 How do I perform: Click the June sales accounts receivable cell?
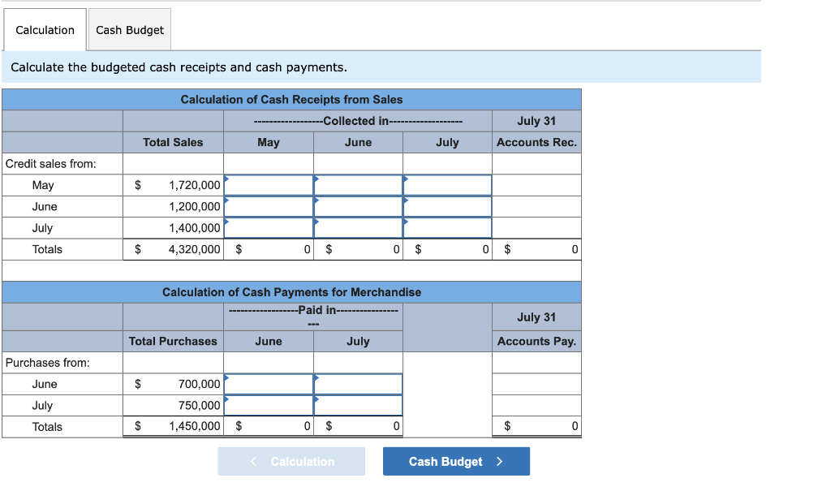pos(536,207)
